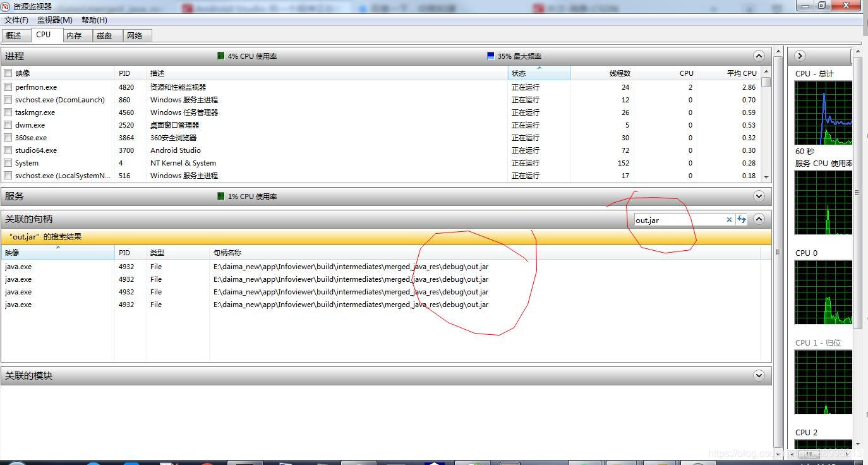This screenshot has height=465, width=868.
Task: Collapse the 关联的句柄 section chevron
Action: [x=759, y=219]
